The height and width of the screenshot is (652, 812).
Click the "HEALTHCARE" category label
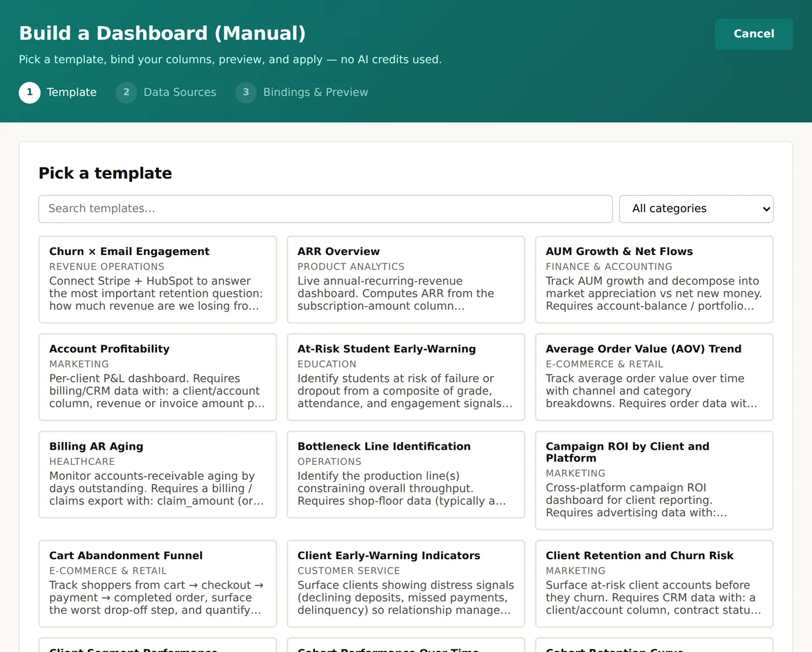(82, 461)
